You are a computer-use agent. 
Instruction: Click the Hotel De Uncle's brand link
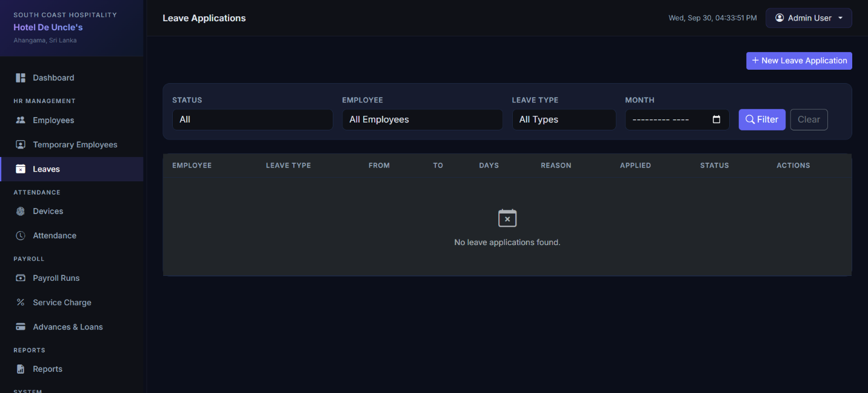(x=48, y=27)
